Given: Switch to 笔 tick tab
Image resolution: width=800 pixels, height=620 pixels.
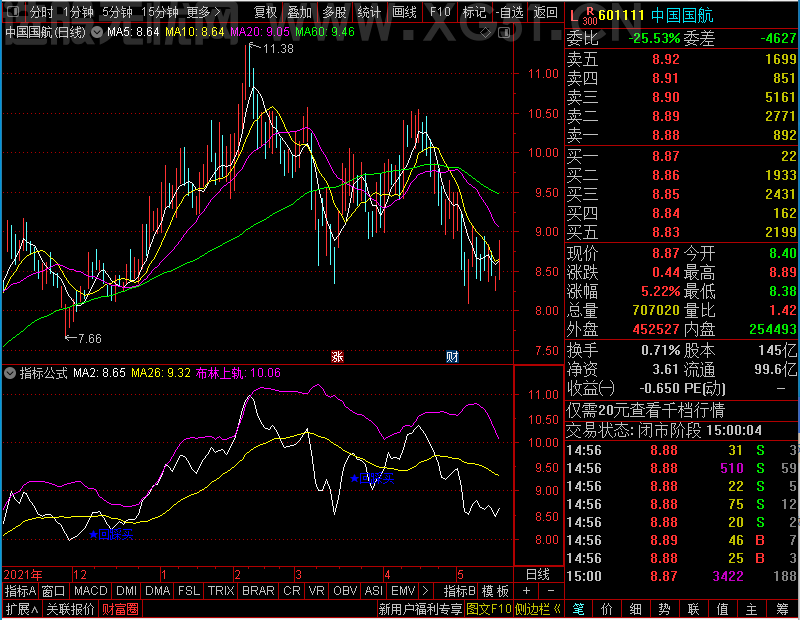Looking at the screenshot, I should click(x=578, y=609).
